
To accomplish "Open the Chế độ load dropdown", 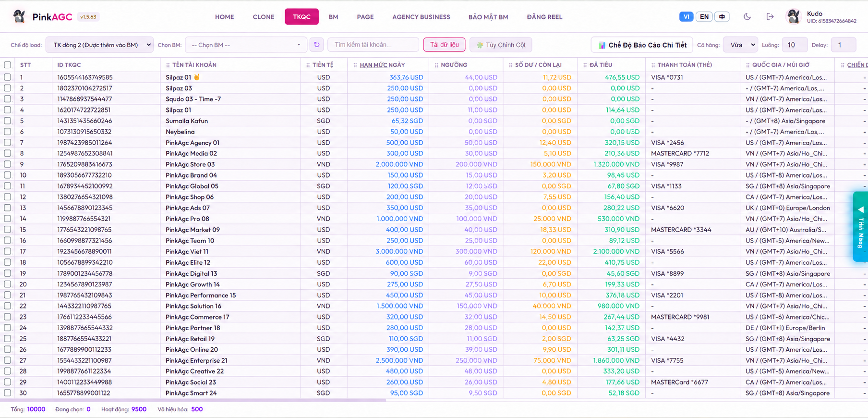I will coord(100,45).
